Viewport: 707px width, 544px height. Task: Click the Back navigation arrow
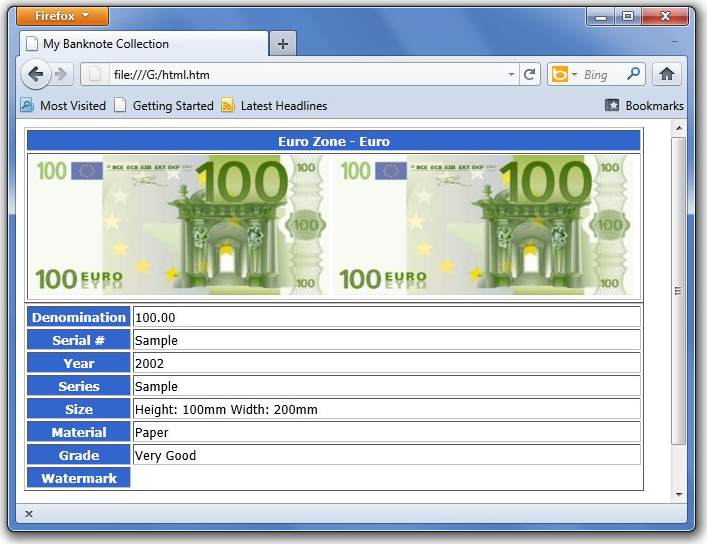click(x=35, y=74)
